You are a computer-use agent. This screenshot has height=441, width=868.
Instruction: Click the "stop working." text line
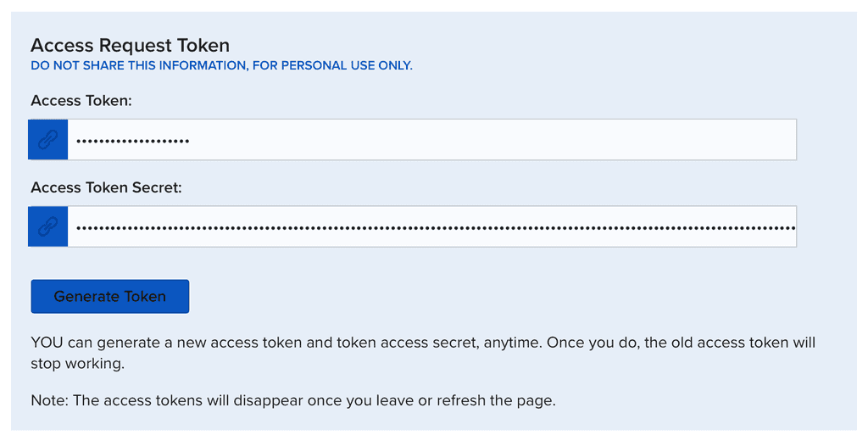[x=77, y=364]
